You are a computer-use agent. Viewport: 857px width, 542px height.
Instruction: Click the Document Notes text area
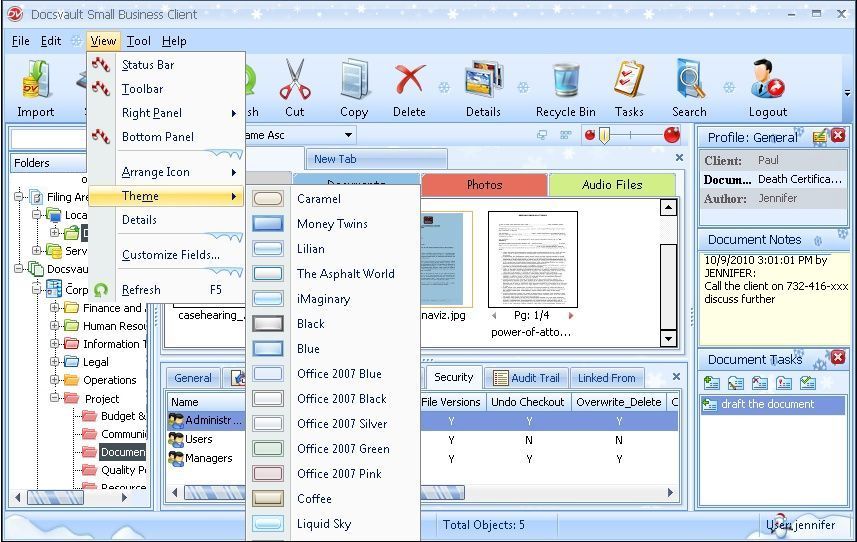click(773, 298)
